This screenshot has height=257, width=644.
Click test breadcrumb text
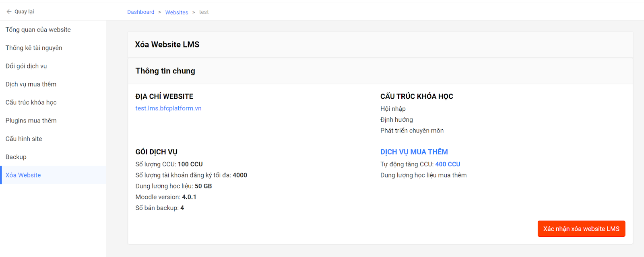click(204, 12)
